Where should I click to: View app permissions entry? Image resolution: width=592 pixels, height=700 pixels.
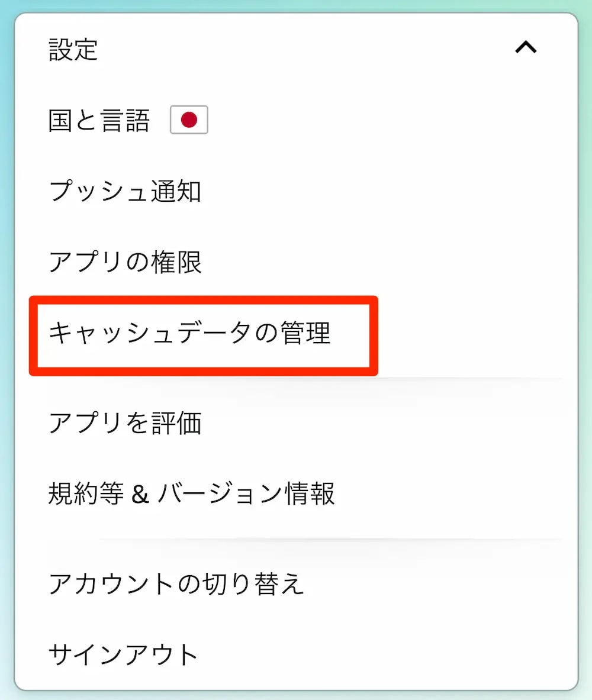tap(125, 262)
